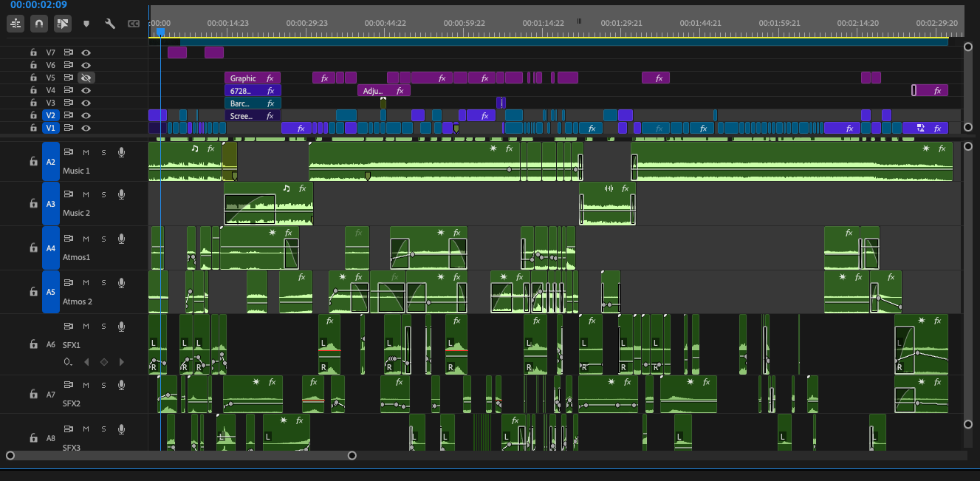
Task: Deselect V1 track targeting button
Action: click(x=51, y=128)
